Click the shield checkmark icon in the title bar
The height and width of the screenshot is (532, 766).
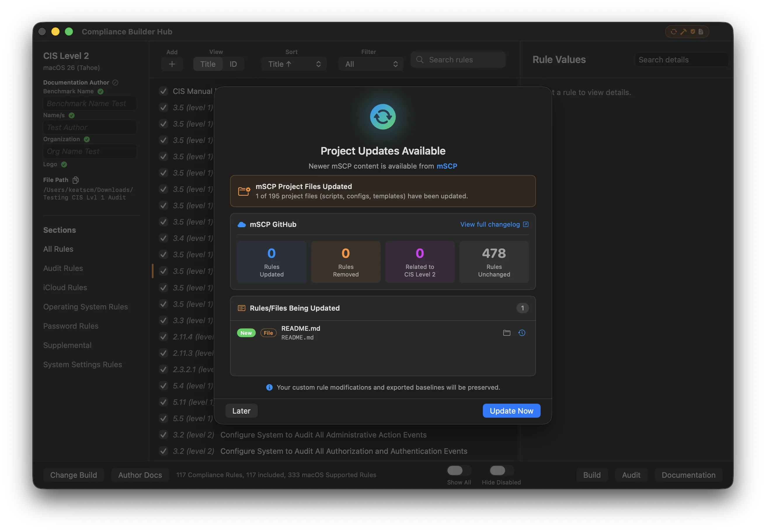point(693,32)
